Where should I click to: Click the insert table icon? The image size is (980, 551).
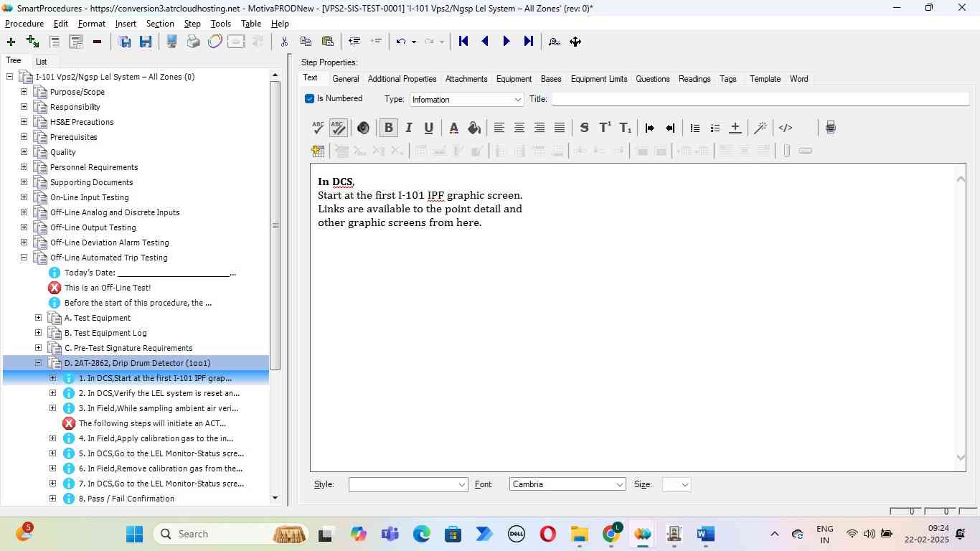point(318,151)
